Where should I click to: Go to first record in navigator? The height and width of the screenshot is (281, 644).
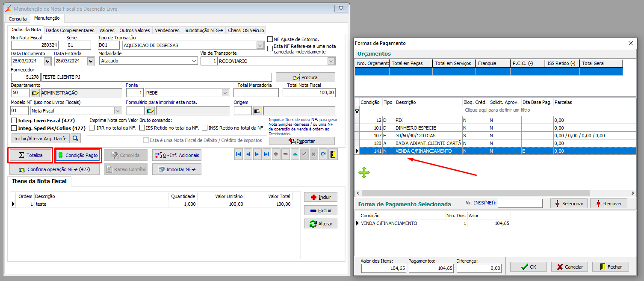[239, 154]
